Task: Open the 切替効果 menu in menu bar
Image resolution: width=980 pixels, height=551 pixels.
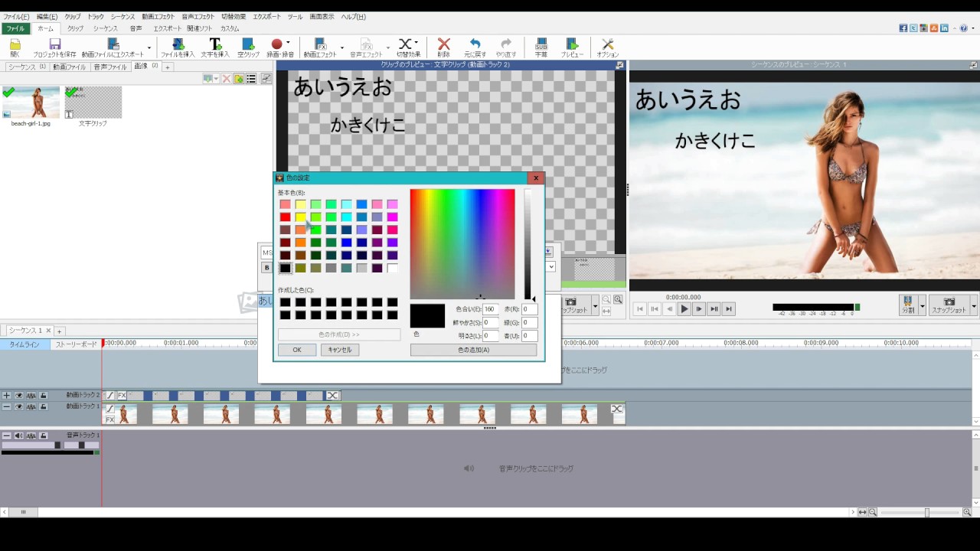Action: [234, 17]
